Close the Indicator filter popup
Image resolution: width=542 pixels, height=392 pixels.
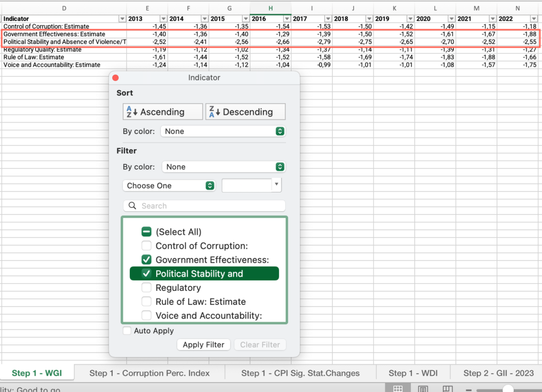[115, 78]
